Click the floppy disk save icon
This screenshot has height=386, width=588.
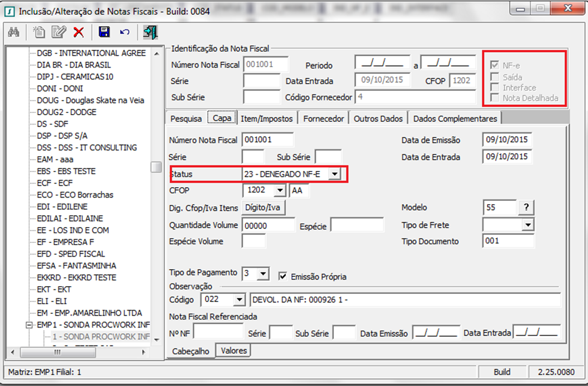click(104, 32)
